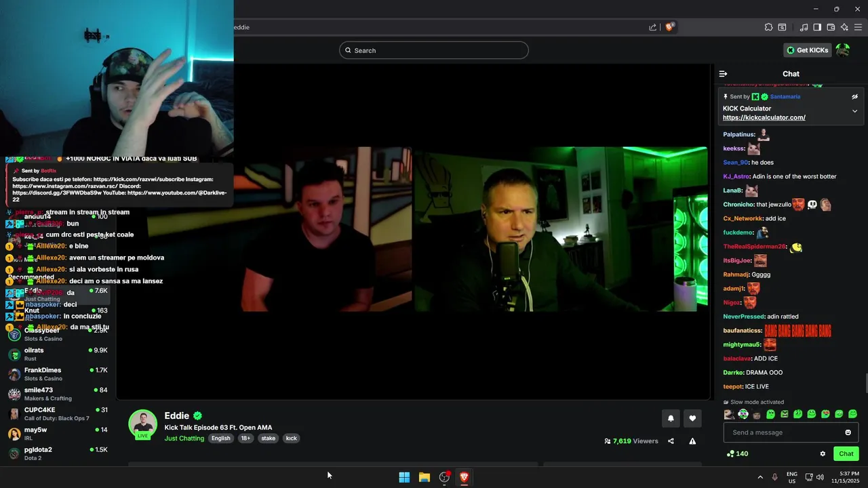The width and height of the screenshot is (868, 488).
Task: Open Classybeef channel in sidebar
Action: point(58,334)
